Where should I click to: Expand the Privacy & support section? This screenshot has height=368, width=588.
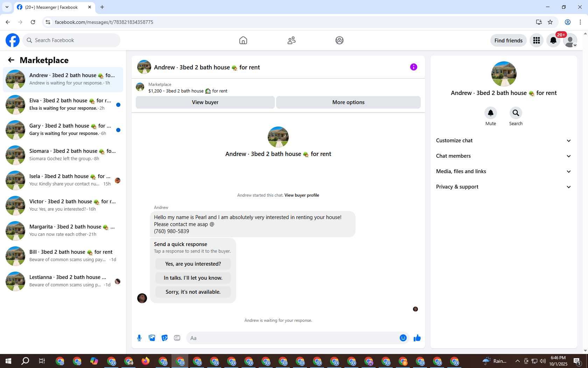click(504, 187)
